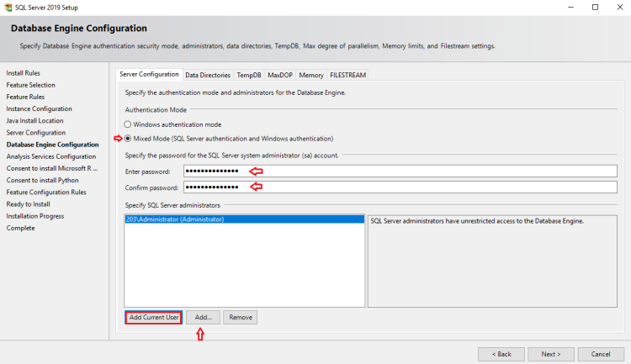631x364 pixels.
Task: Click the Add Current User button
Action: click(153, 317)
